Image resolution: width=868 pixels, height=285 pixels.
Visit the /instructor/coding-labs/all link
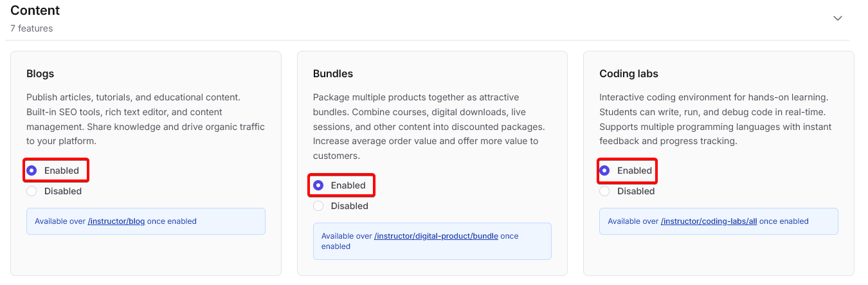coord(709,221)
